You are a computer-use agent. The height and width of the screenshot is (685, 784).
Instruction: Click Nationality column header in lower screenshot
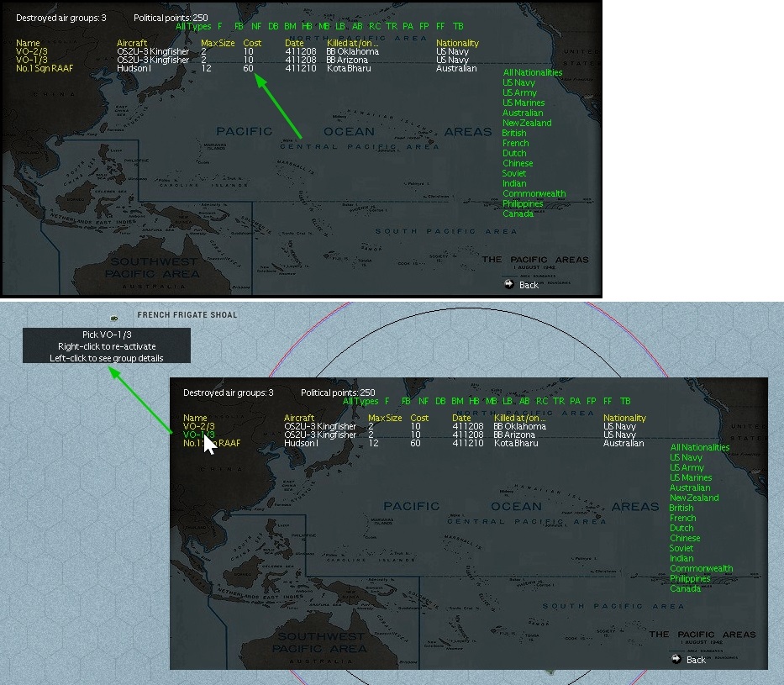624,418
